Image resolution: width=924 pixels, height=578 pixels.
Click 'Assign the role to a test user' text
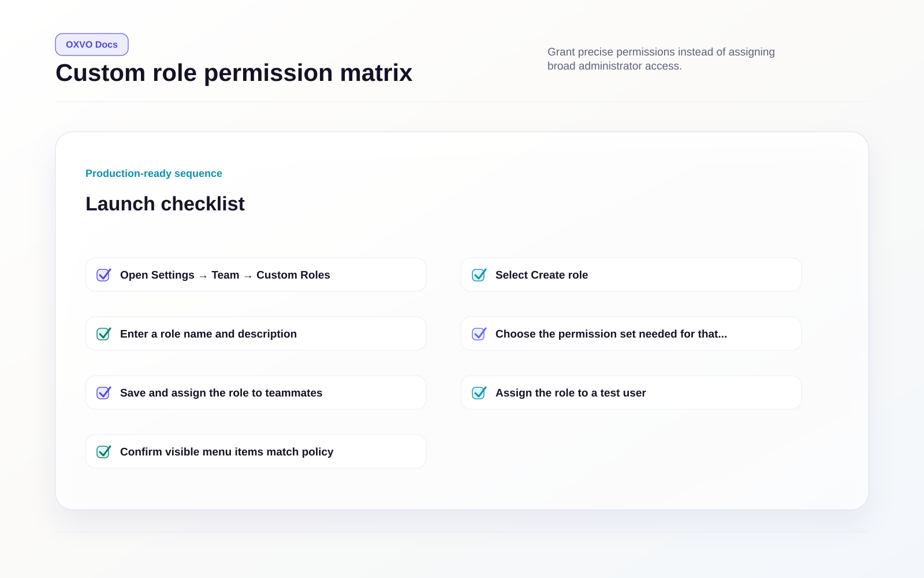[571, 393]
